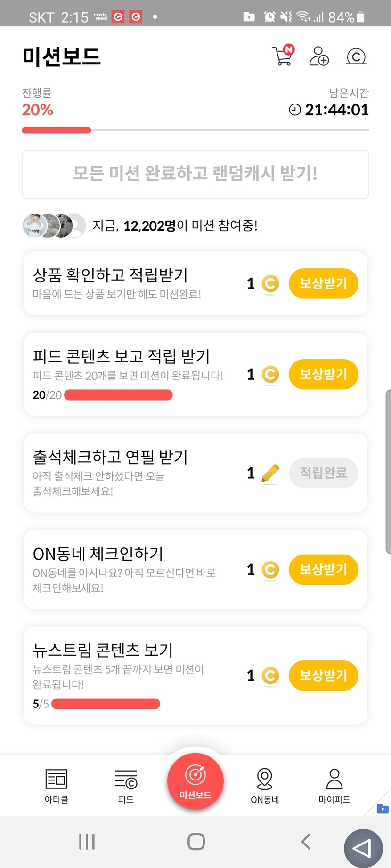Open the shopping cart icon
The image size is (391, 868).
click(283, 56)
